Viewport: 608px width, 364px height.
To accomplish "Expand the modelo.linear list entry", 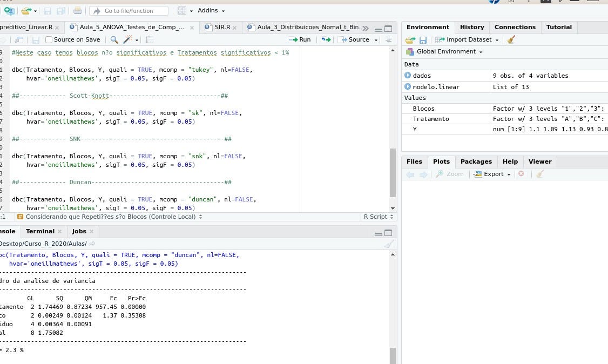I will 408,86.
